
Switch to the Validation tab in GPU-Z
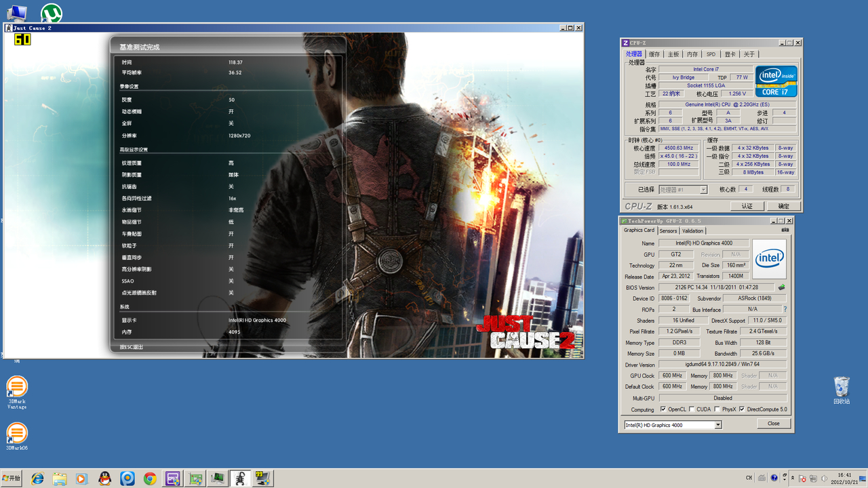point(693,231)
